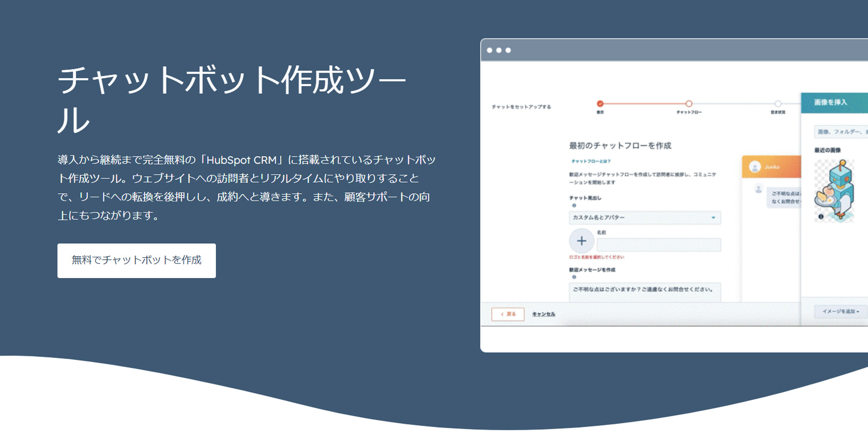The height and width of the screenshot is (437, 868).
Task: Click info icon on the robot thumbnail
Action: tap(821, 217)
